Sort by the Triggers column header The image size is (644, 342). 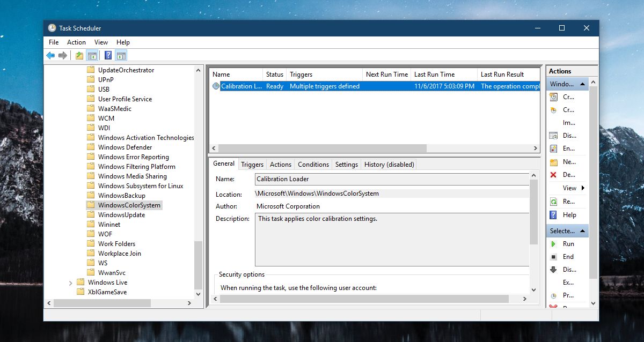[x=325, y=75]
